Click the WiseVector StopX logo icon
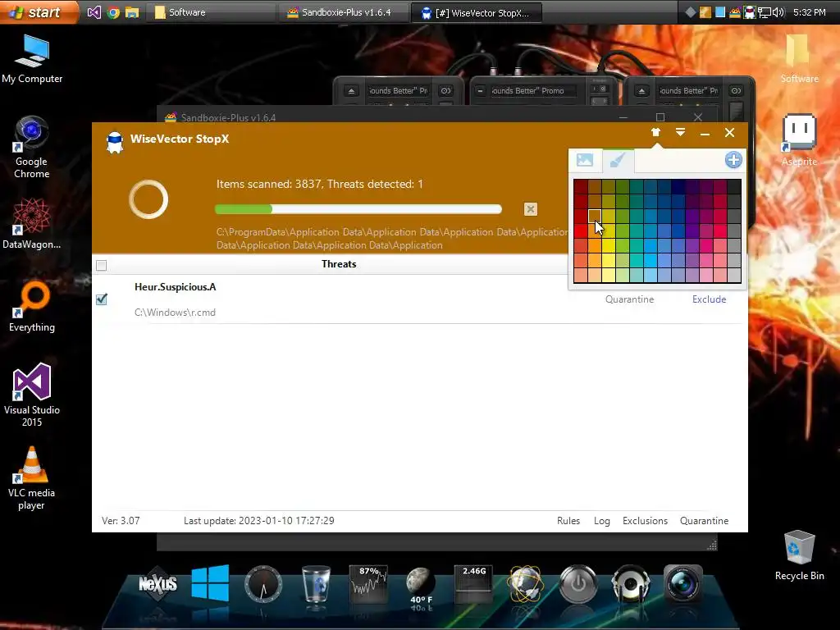Screen dimensions: 840x630 click(x=115, y=142)
